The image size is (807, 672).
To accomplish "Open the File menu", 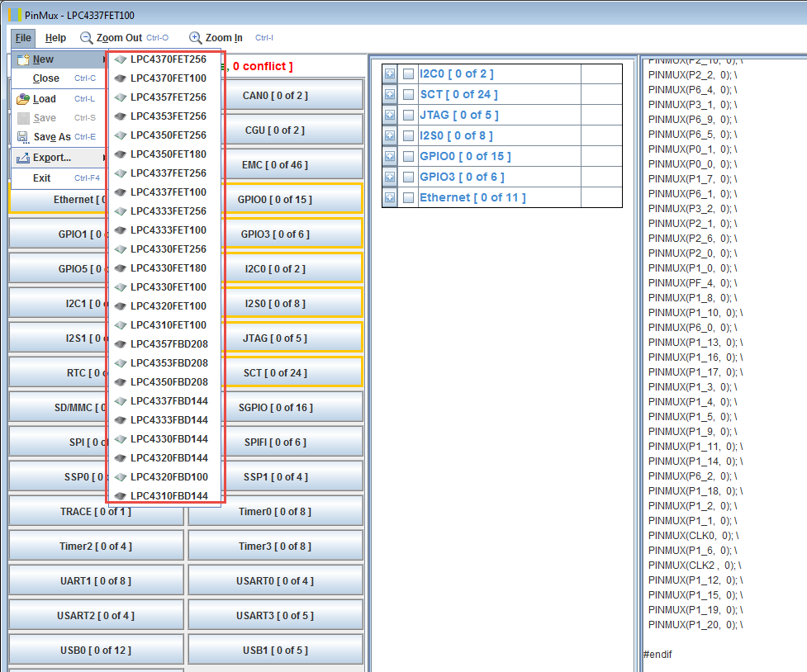I will pyautogui.click(x=23, y=38).
